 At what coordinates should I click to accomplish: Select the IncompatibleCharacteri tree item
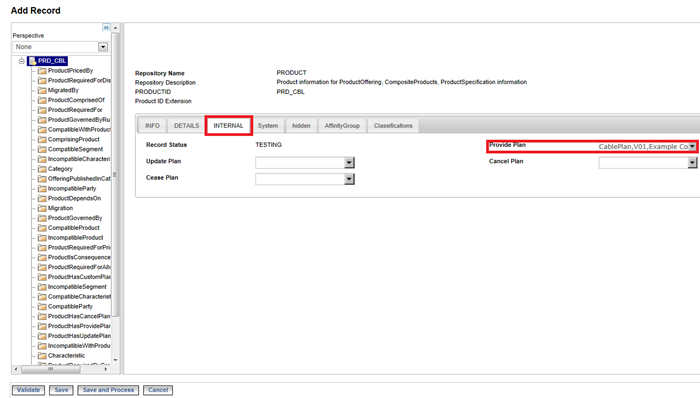click(79, 159)
